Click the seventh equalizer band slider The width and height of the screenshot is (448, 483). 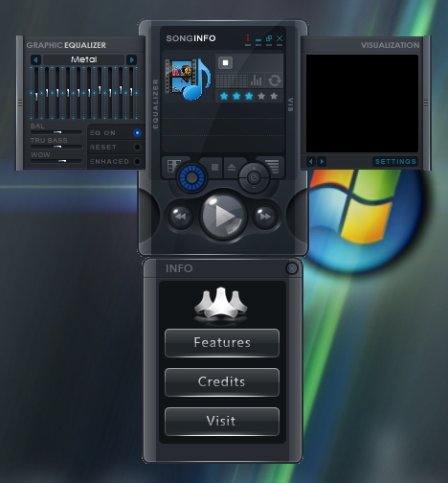[100, 93]
